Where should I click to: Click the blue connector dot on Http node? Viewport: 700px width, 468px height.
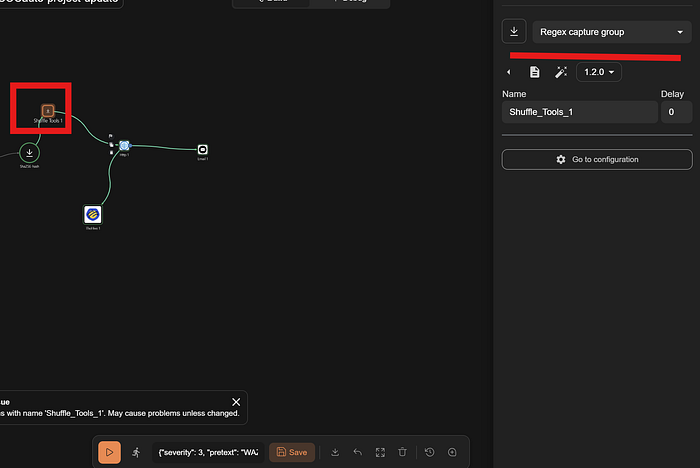click(130, 146)
